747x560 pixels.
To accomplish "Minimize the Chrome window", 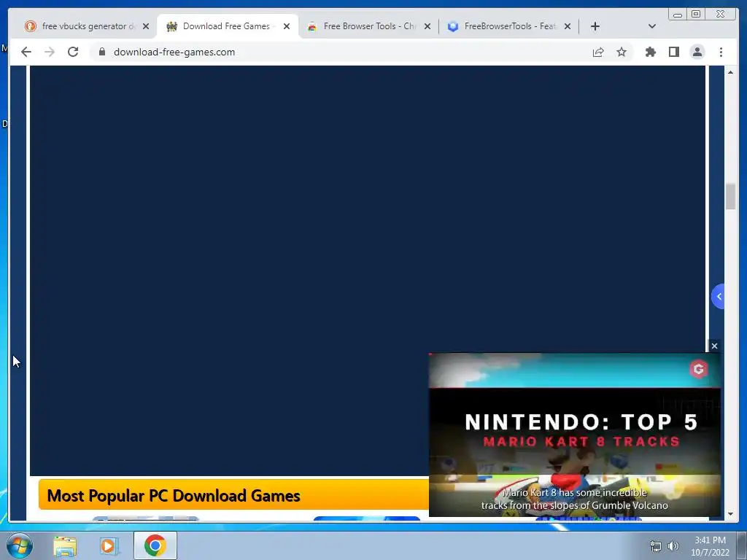I will pos(677,15).
